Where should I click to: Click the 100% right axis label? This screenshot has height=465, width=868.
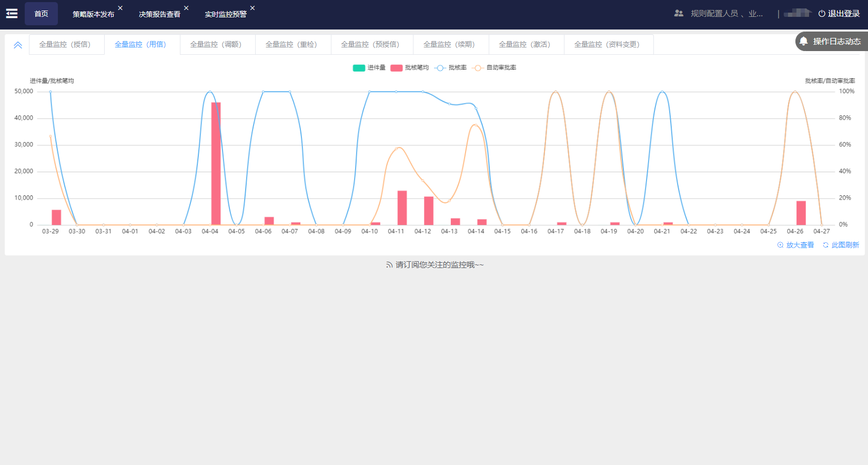click(847, 92)
